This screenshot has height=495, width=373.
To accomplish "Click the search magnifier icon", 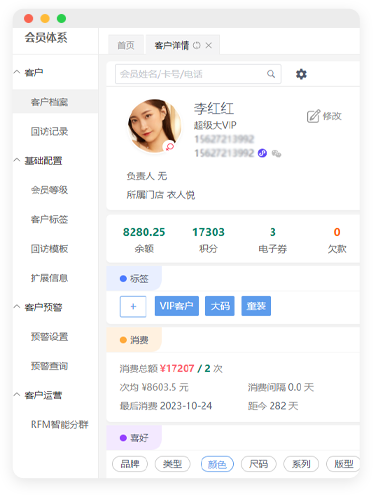I will click(x=271, y=74).
